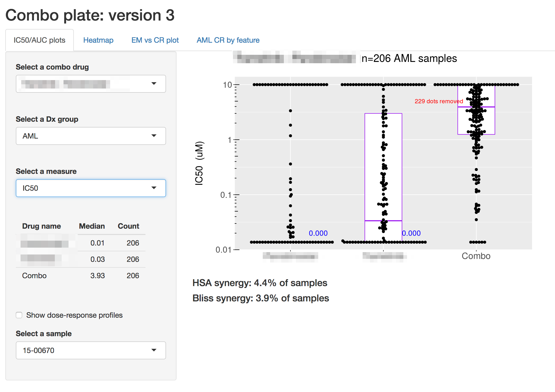Click the Combo row in drug table
Screen dimensions: 555x392
tap(34, 276)
